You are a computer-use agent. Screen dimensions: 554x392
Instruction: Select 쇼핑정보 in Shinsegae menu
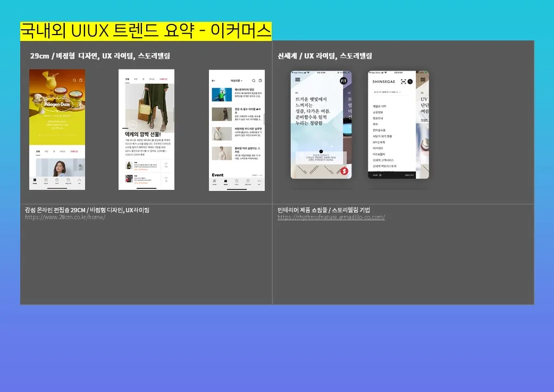(x=379, y=112)
